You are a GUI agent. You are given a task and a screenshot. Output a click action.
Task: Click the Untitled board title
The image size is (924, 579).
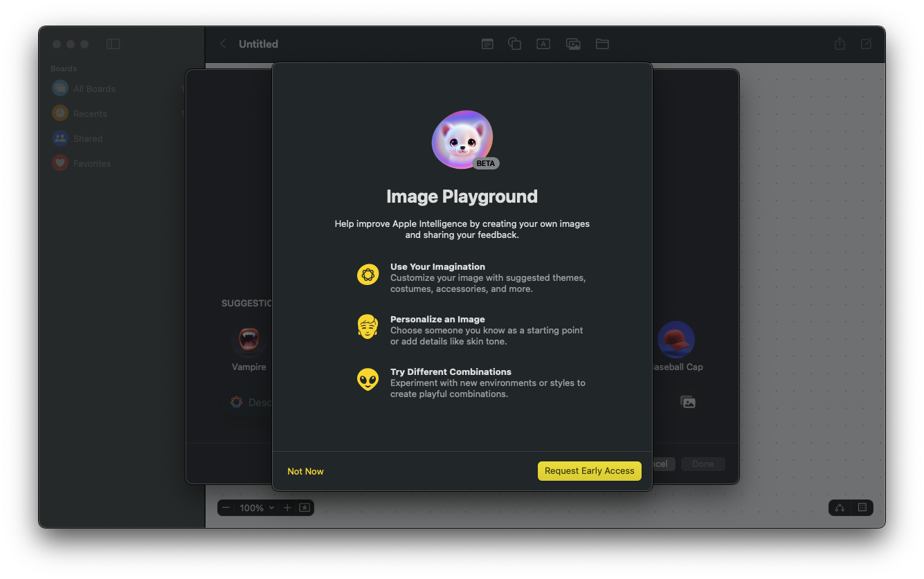click(258, 44)
